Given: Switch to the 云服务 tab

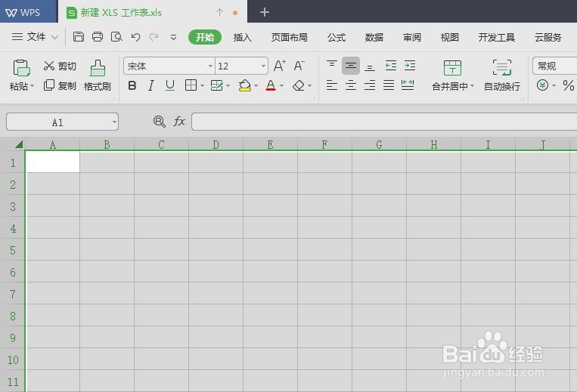Looking at the screenshot, I should pos(548,37).
